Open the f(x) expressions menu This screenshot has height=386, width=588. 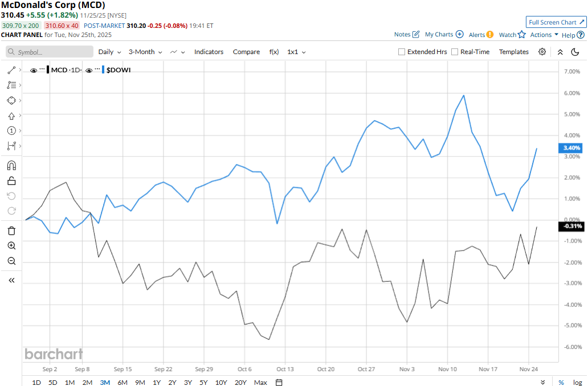pos(273,52)
